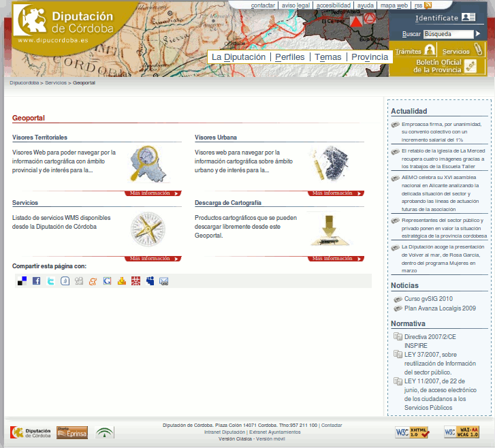This screenshot has width=495, height=448.
Task: Open Curso gvSIG 2010 link
Action: pos(428,299)
